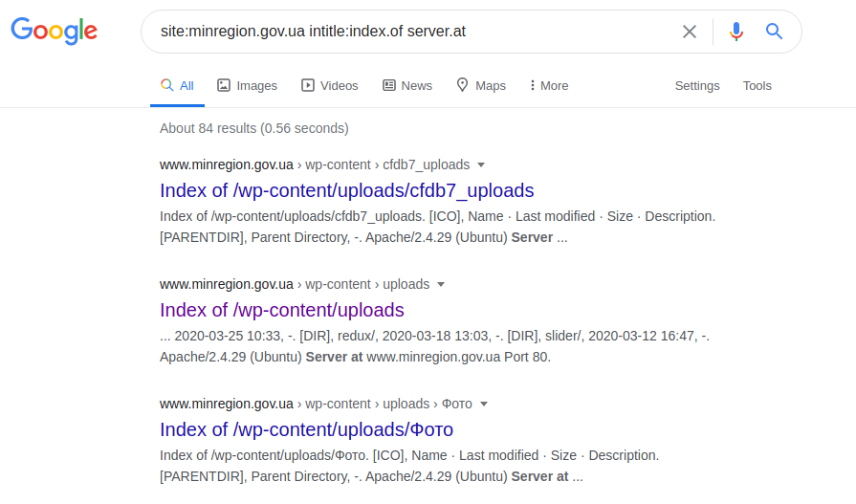Screen dimensions: 856x504
Task: Click snippet text mentioning 'Port 80'
Action: 434,346
